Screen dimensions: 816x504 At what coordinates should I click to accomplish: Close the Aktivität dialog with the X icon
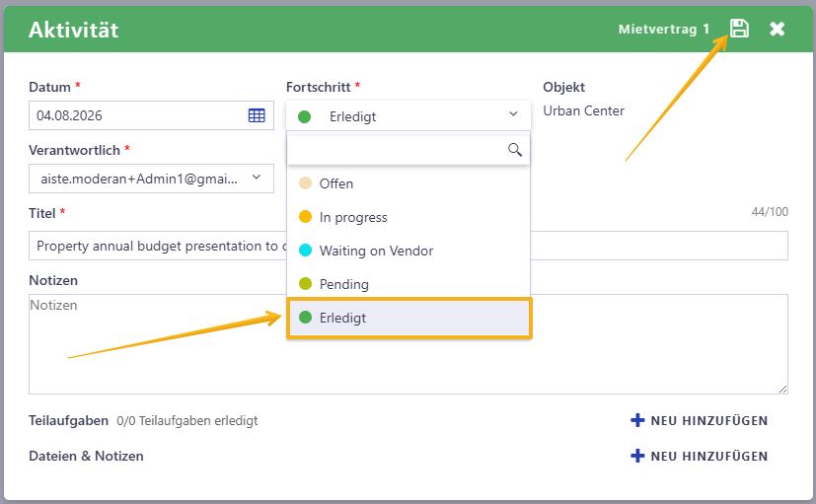click(x=777, y=29)
